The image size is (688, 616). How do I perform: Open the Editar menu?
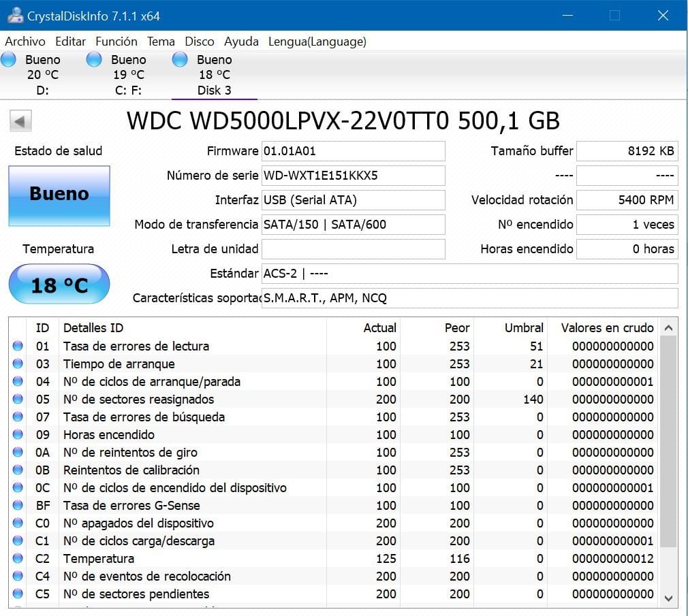click(x=70, y=42)
